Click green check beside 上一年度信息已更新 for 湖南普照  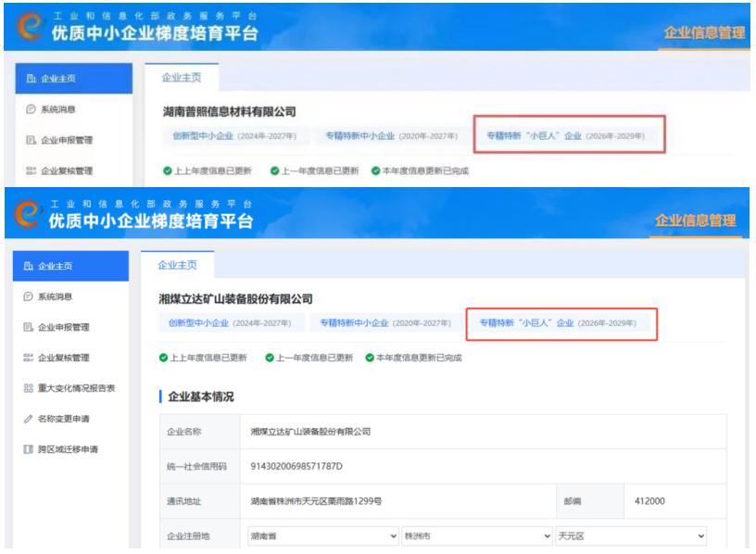click(x=274, y=170)
